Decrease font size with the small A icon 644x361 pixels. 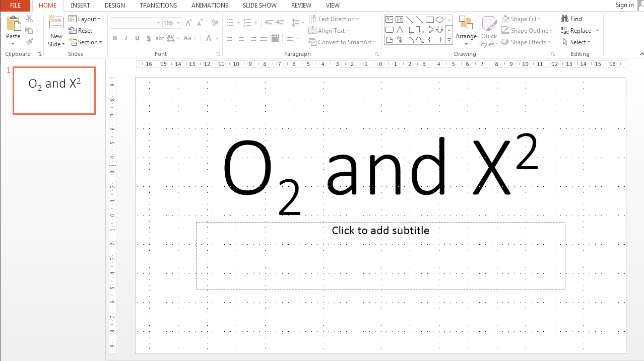tap(199, 23)
